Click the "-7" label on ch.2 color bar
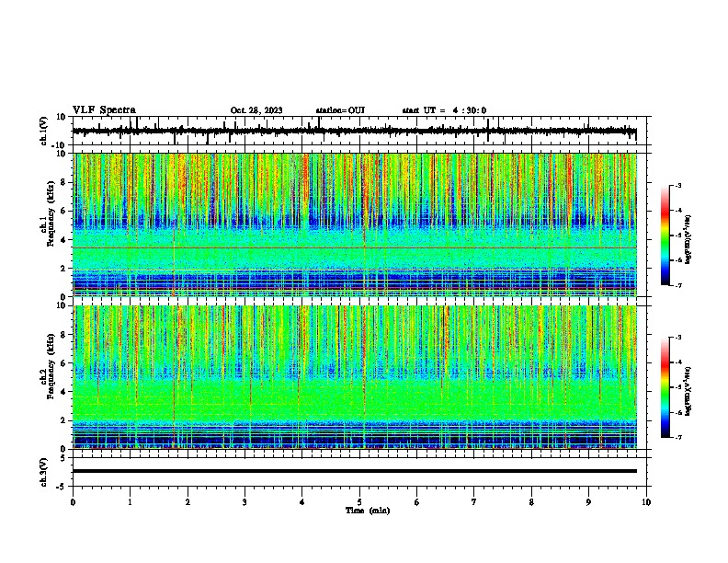728x563 pixels. (677, 438)
